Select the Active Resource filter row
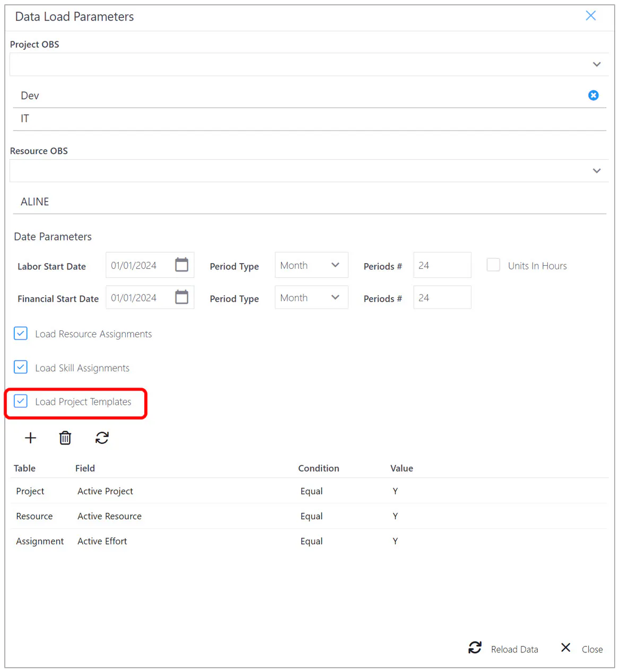Image resolution: width=620 pixels, height=672 pixels. tap(309, 516)
